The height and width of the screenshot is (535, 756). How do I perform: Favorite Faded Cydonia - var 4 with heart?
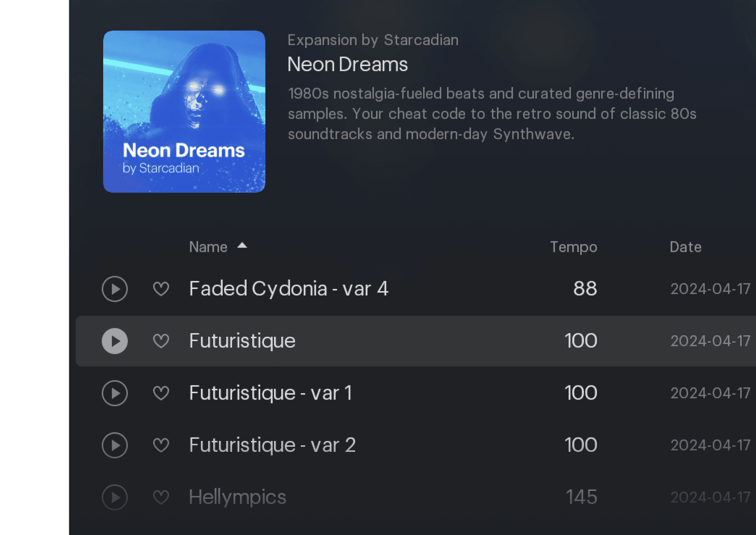coord(161,289)
